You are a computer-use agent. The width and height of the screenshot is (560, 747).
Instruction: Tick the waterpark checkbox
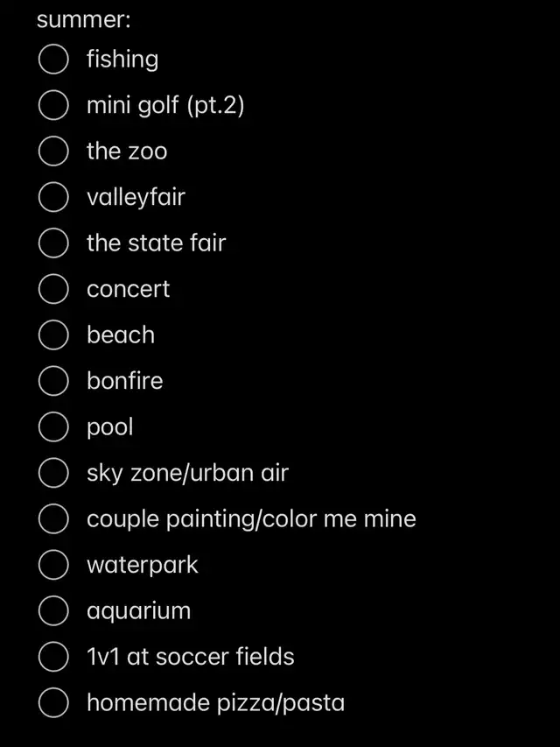(53, 566)
